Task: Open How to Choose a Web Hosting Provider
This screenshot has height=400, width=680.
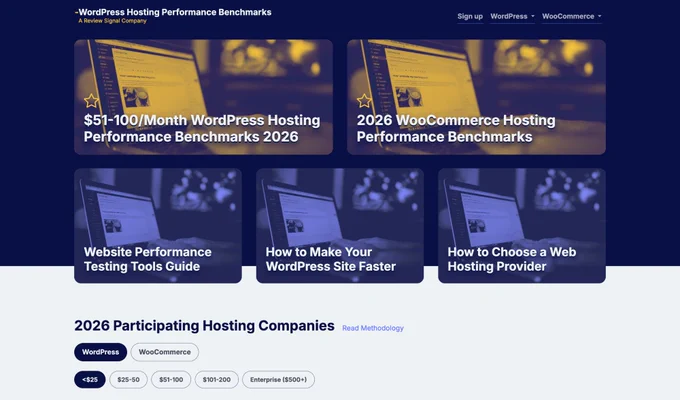Action: coord(522,226)
